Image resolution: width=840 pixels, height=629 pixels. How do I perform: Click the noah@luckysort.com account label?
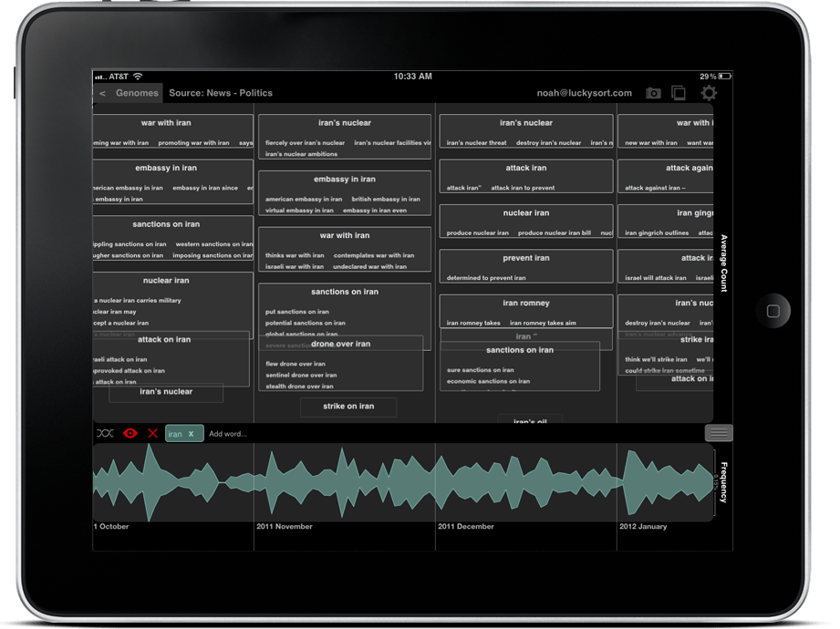584,93
